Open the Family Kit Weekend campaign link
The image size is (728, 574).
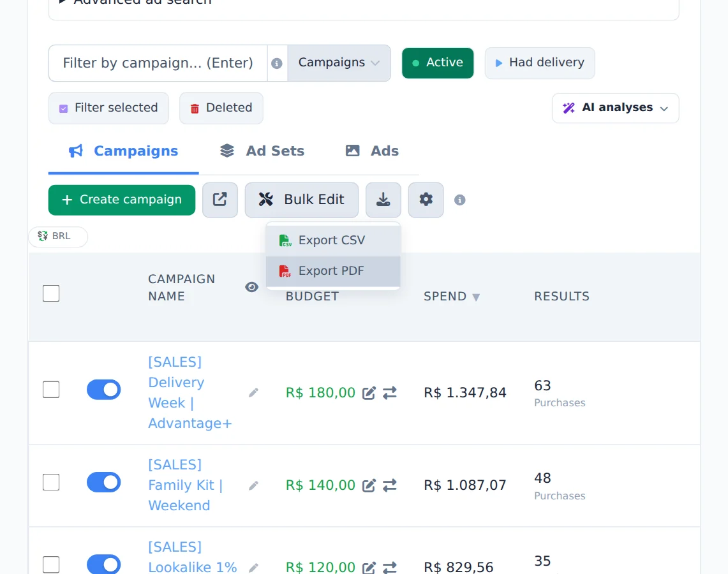(186, 485)
